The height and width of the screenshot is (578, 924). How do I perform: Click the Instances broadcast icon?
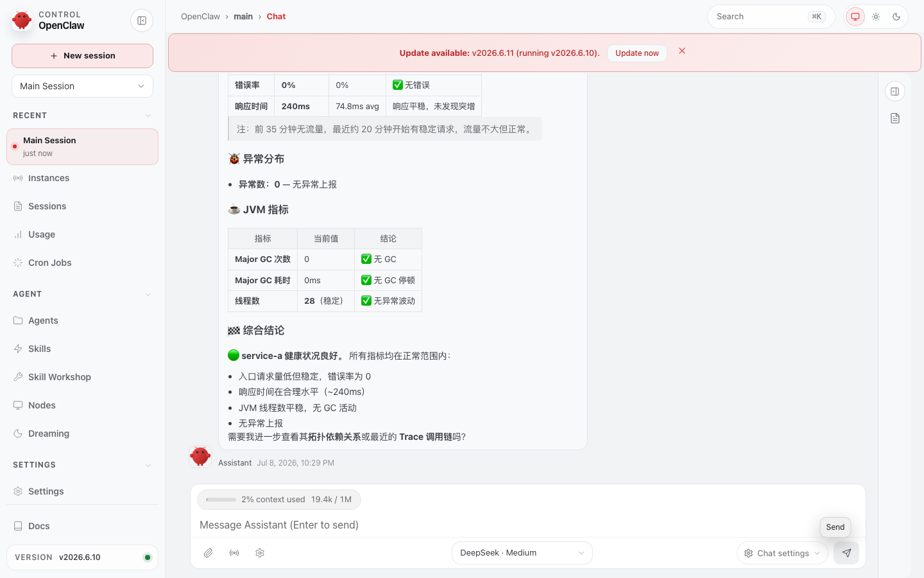18,178
